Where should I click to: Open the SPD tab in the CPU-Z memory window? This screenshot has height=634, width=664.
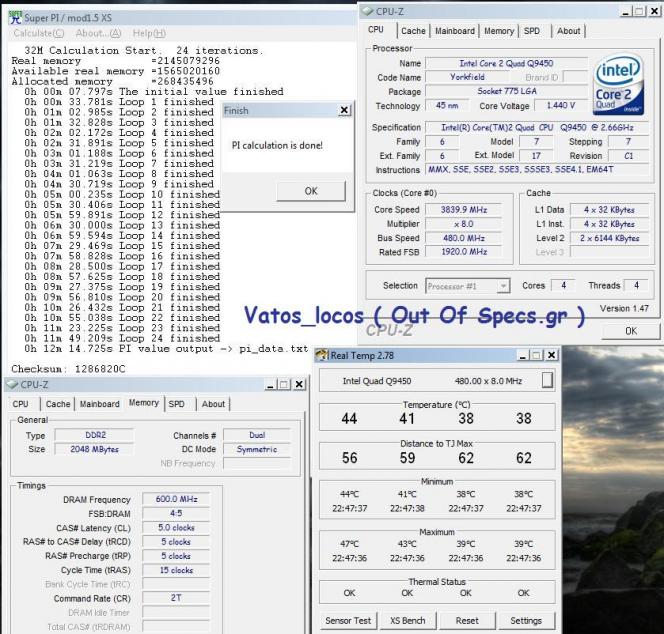click(176, 404)
